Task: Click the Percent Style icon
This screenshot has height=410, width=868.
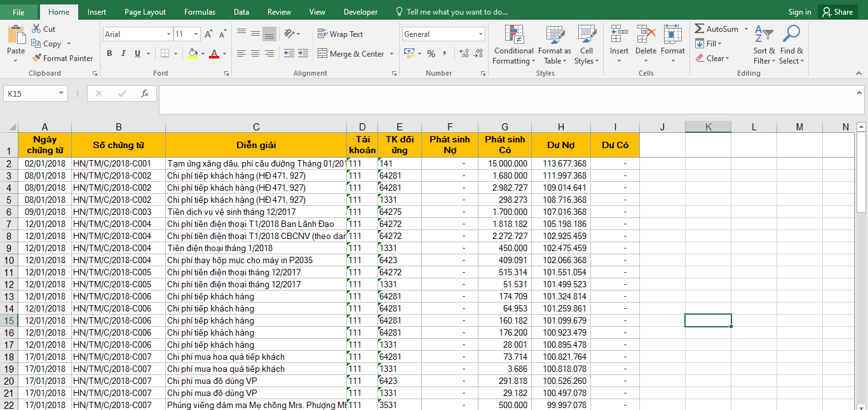Action: (431, 54)
